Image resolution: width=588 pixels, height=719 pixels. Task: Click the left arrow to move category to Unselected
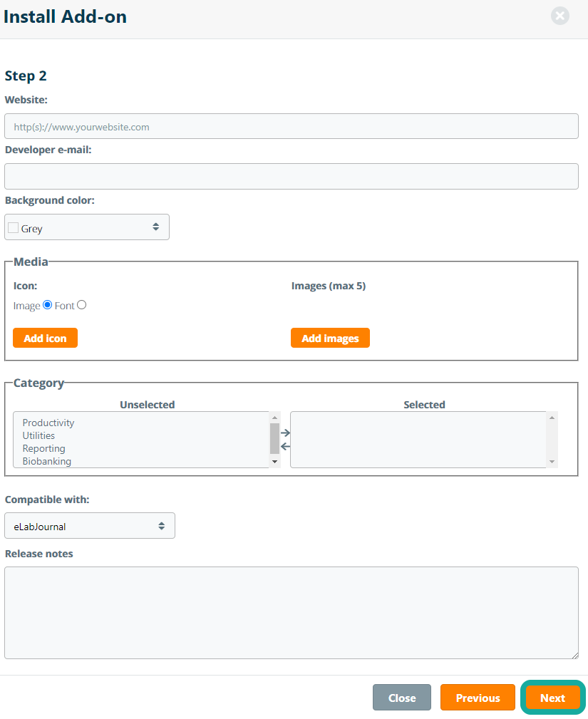click(285, 447)
